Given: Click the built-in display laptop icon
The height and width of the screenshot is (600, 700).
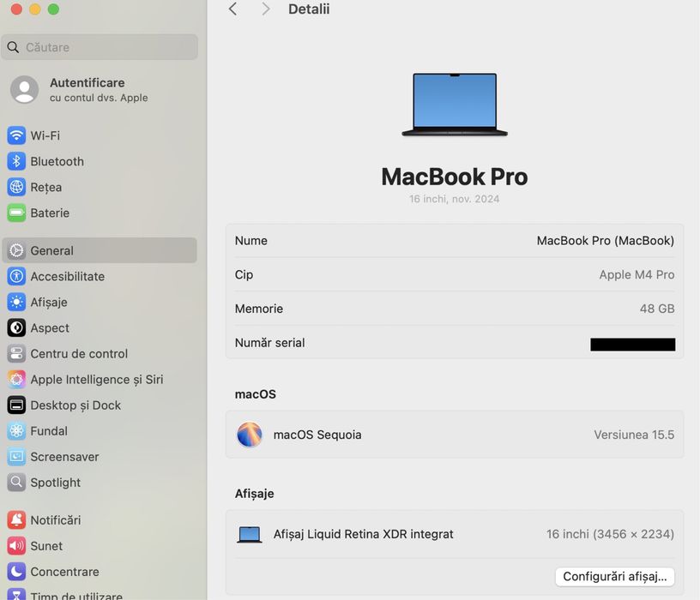Looking at the screenshot, I should coord(249,534).
